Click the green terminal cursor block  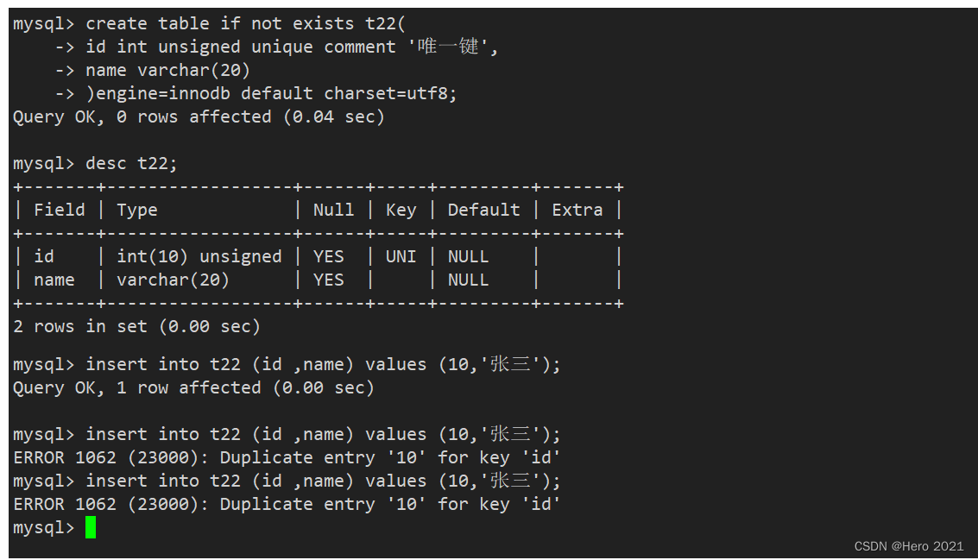coord(91,527)
